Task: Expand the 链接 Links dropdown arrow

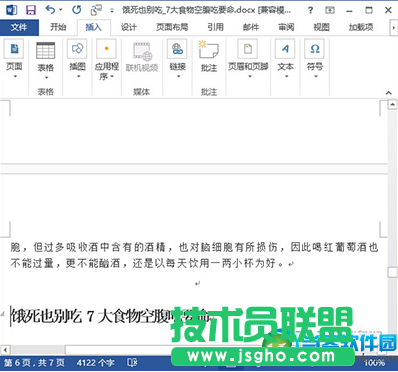Action: tap(178, 77)
